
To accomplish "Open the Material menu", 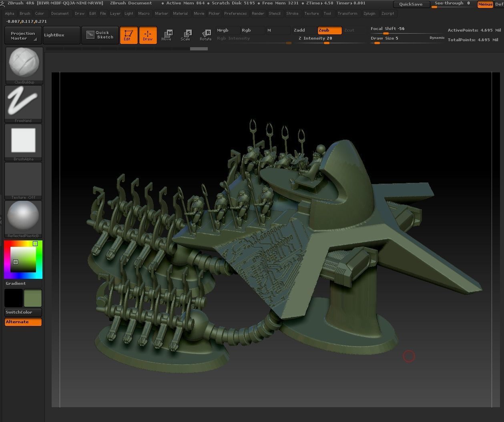I will click(x=180, y=14).
